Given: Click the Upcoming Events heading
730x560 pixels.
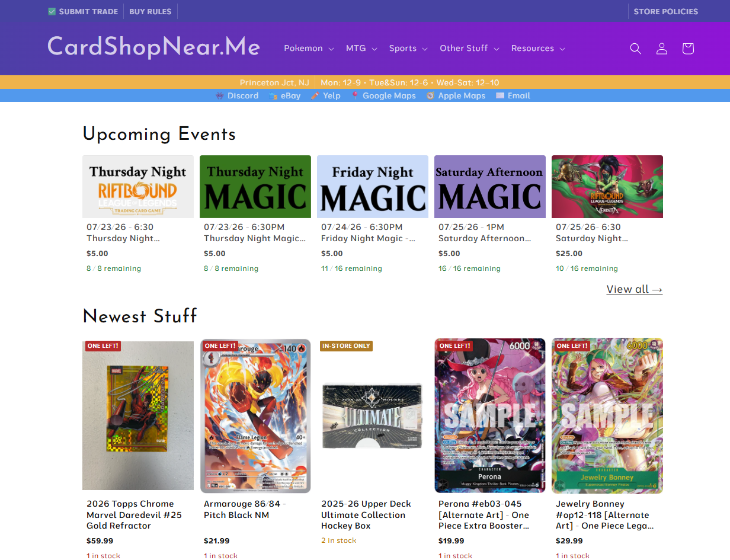Looking at the screenshot, I should coord(159,134).
